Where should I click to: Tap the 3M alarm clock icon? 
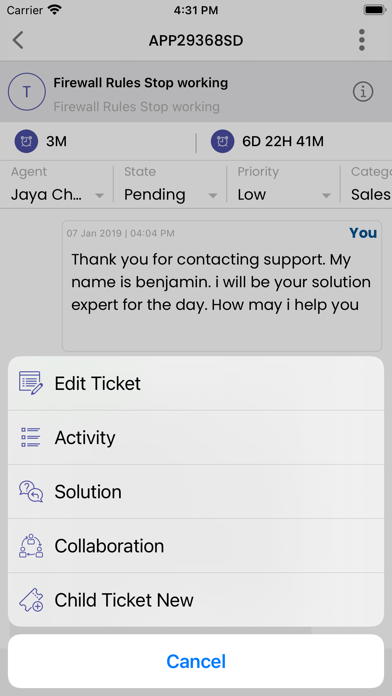tap(26, 142)
